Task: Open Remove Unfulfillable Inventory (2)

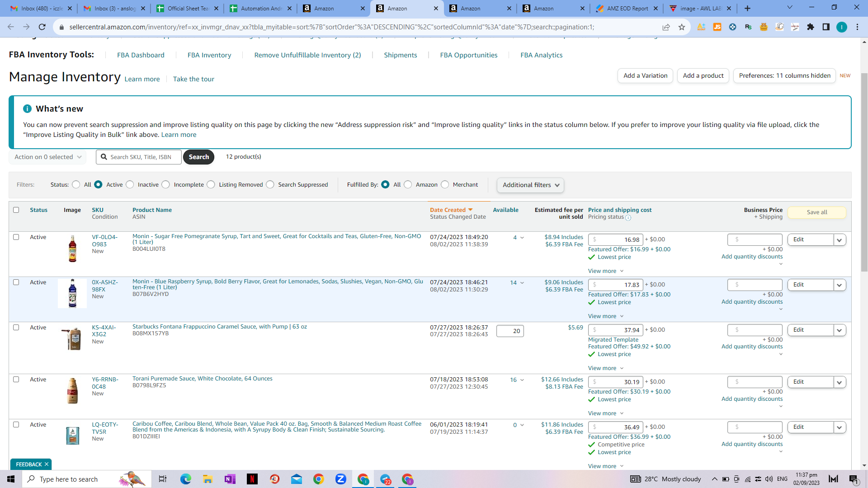Action: (x=307, y=55)
